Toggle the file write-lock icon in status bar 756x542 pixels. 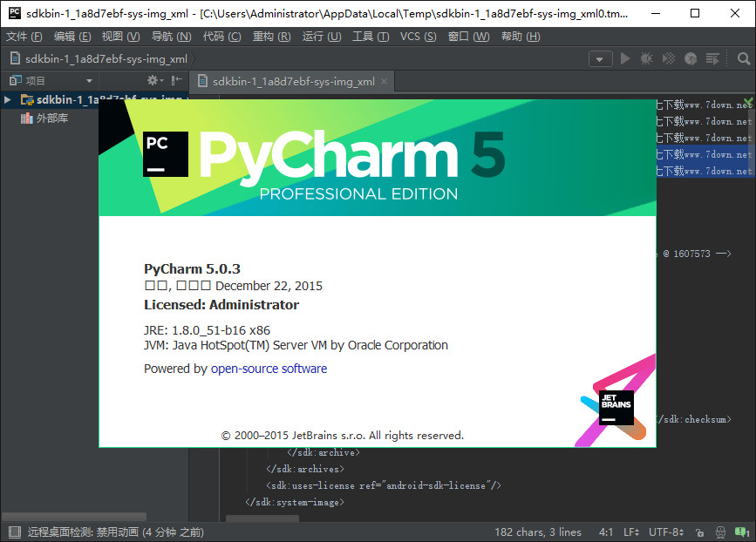coord(698,532)
